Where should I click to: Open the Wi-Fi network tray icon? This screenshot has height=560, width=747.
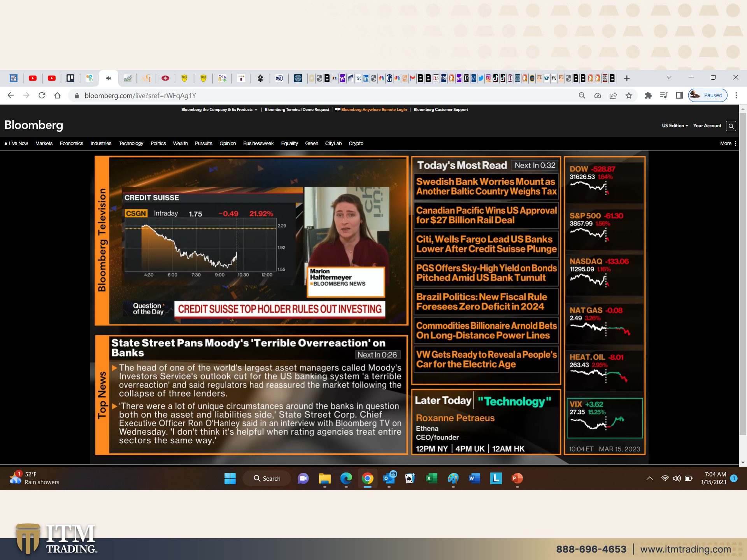[665, 478]
